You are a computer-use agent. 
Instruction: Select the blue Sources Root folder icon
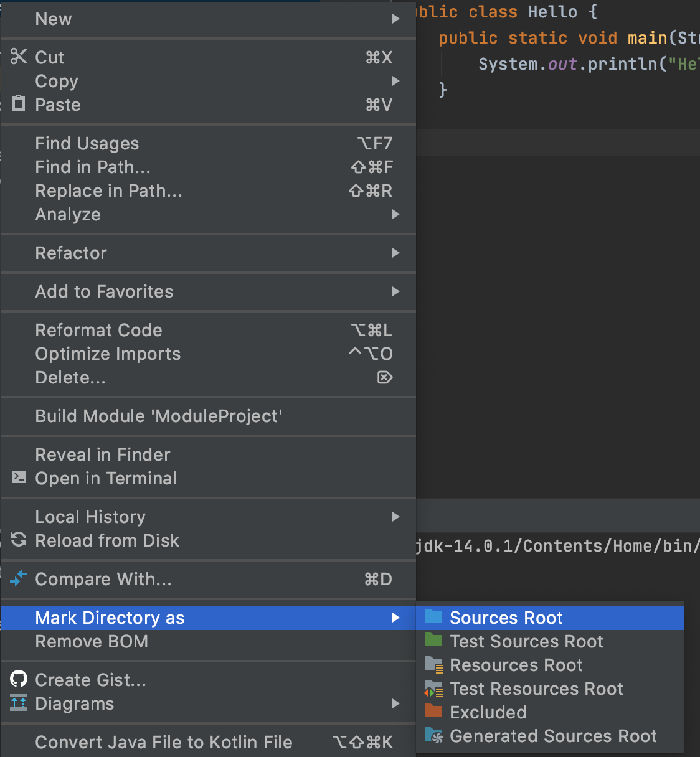[433, 617]
